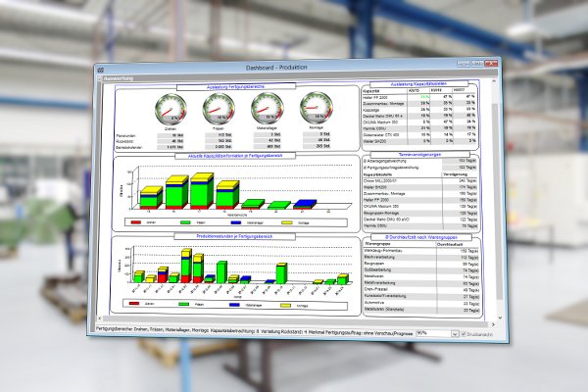Click blue Materiallager swatch in Produktionsstunden chart legend

(234, 305)
